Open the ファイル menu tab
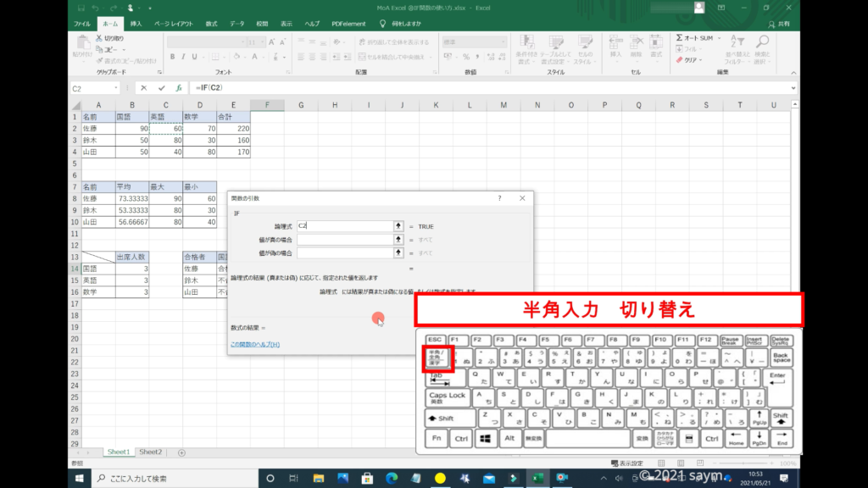Viewport: 868px width, 488px height. pyautogui.click(x=82, y=24)
